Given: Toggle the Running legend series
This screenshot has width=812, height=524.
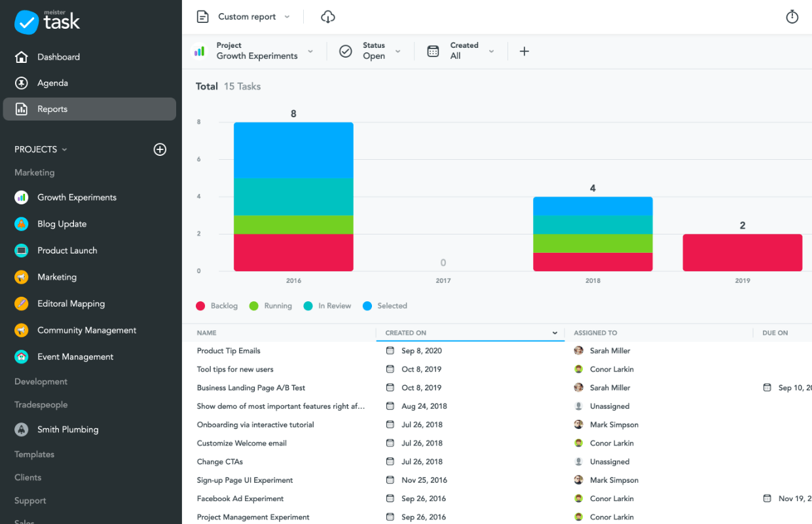Looking at the screenshot, I should [x=270, y=306].
